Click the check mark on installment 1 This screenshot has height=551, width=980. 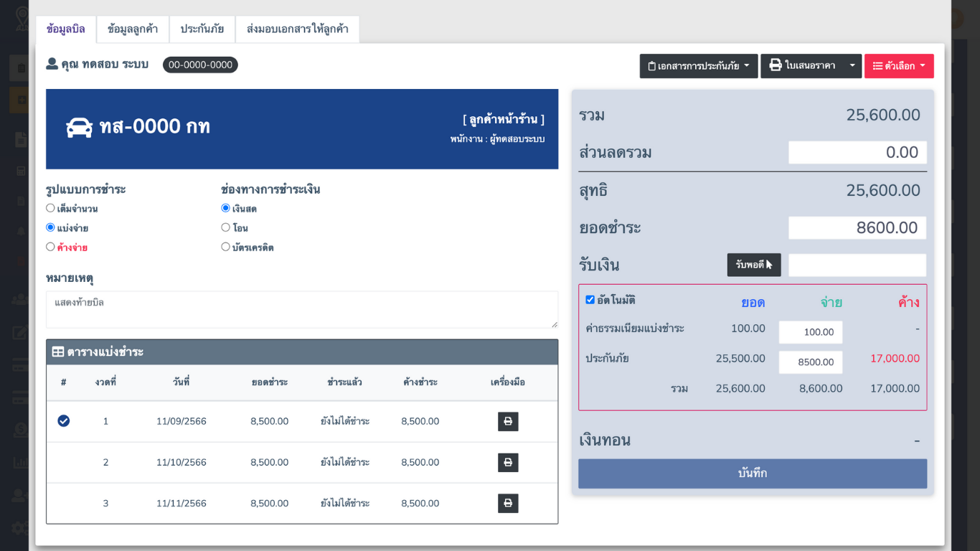[64, 421]
